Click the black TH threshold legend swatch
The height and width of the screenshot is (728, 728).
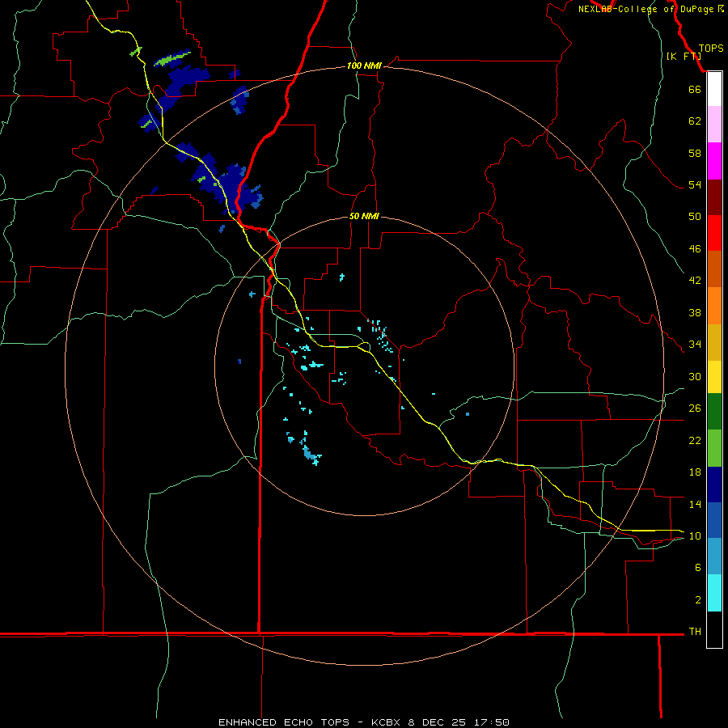pos(714,629)
